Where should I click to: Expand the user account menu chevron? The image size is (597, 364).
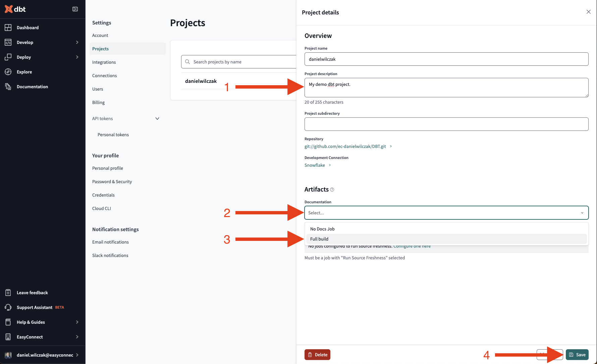click(77, 355)
